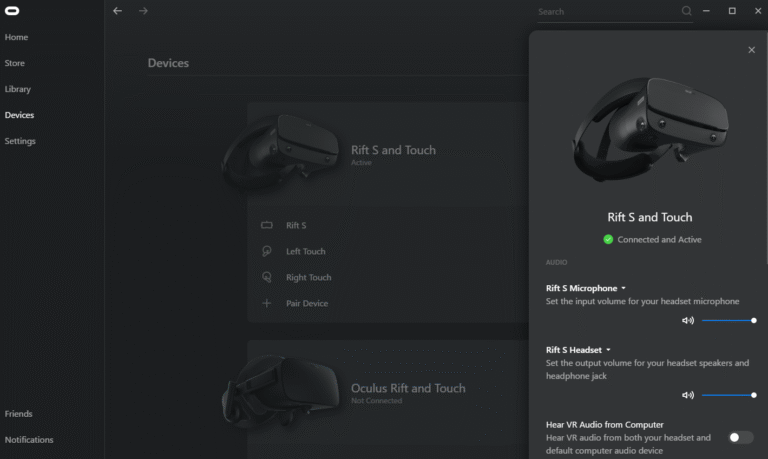Select the Left Touch row
Viewport: 768px width, 459px height.
coord(388,251)
